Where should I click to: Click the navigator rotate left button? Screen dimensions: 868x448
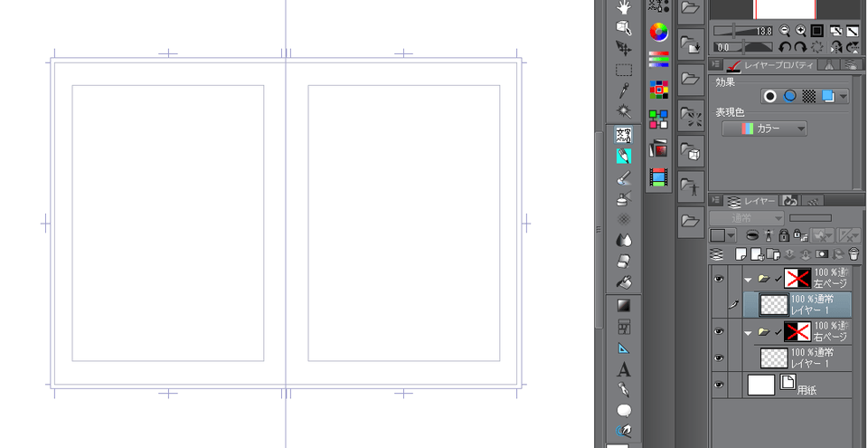[x=785, y=46]
